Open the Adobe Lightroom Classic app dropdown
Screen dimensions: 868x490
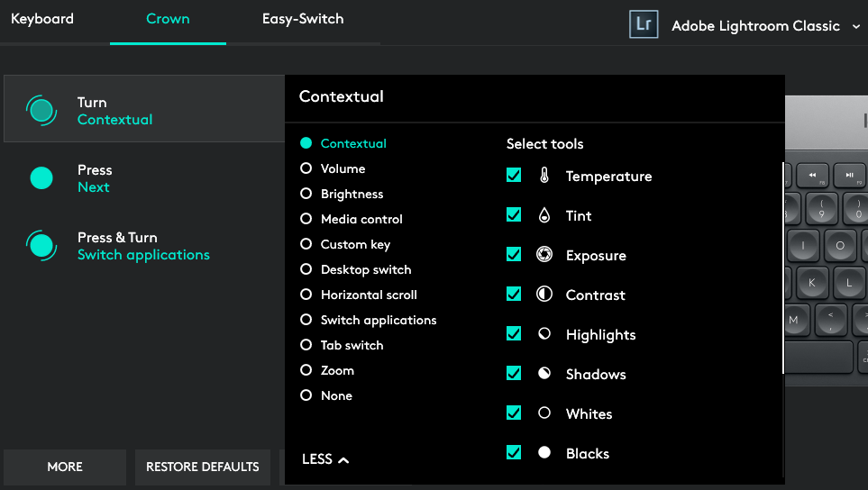point(854,26)
